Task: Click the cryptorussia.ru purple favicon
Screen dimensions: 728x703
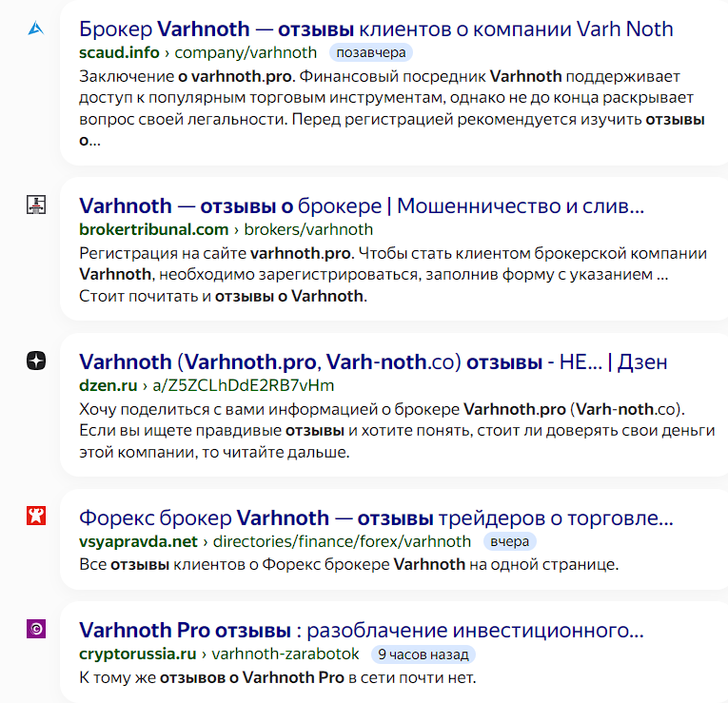Action: pos(36,628)
